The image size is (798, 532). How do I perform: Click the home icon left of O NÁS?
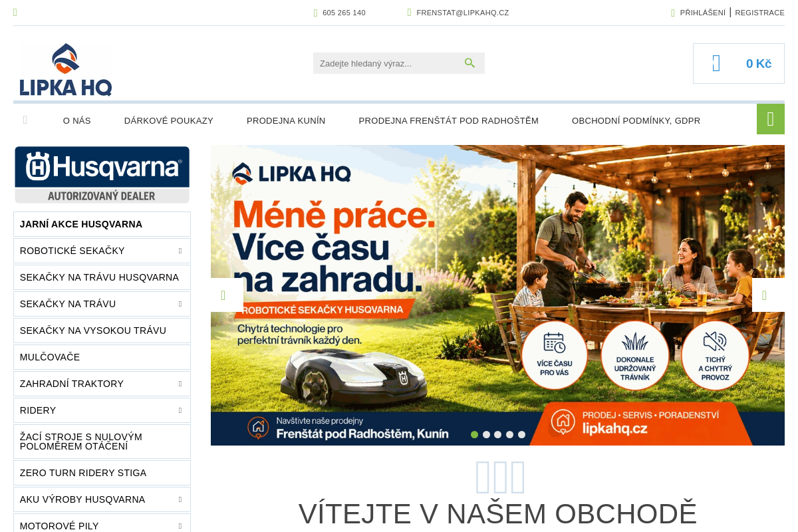pos(25,120)
